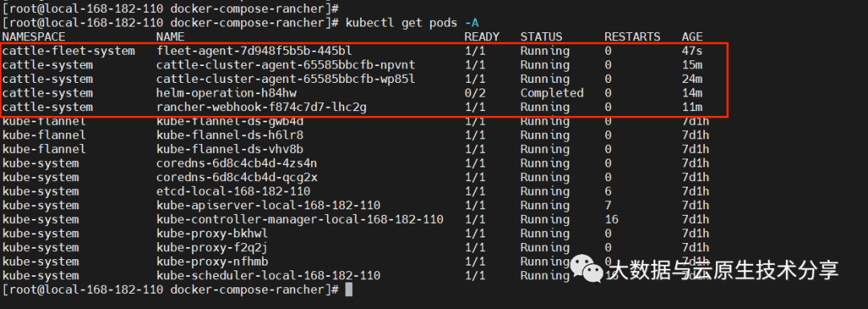
Task: Click the RESTARTS column header
Action: point(633,37)
